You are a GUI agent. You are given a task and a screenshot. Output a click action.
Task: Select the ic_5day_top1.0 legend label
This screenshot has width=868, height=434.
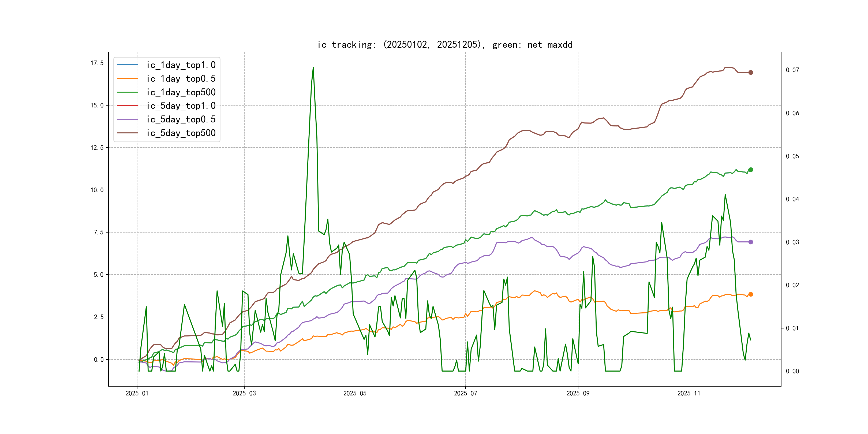pyautogui.click(x=181, y=106)
